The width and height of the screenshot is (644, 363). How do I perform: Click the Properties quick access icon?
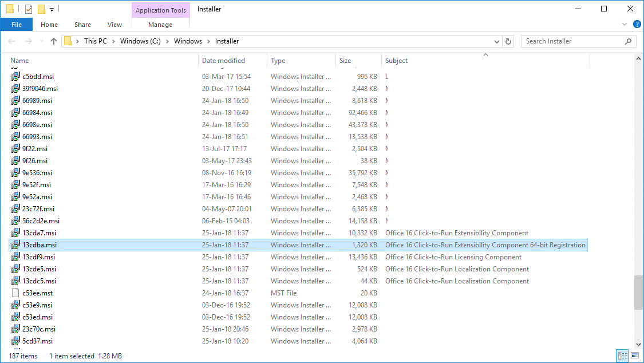[x=29, y=9]
